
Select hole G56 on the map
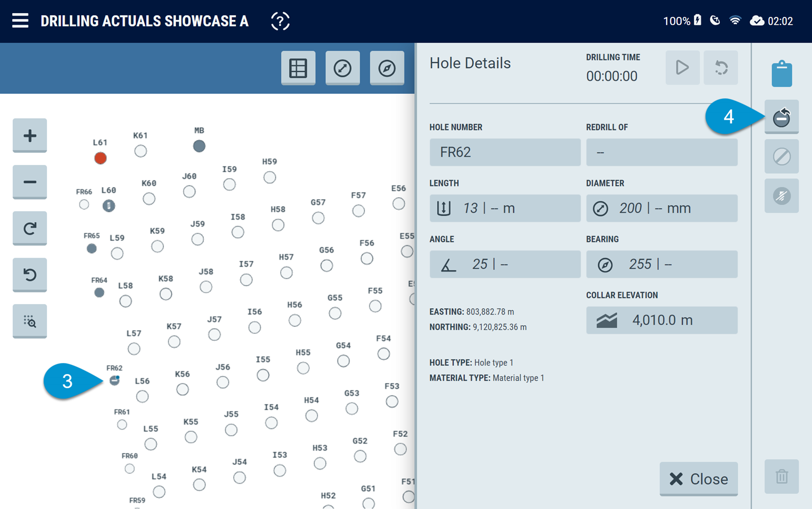[x=326, y=266]
